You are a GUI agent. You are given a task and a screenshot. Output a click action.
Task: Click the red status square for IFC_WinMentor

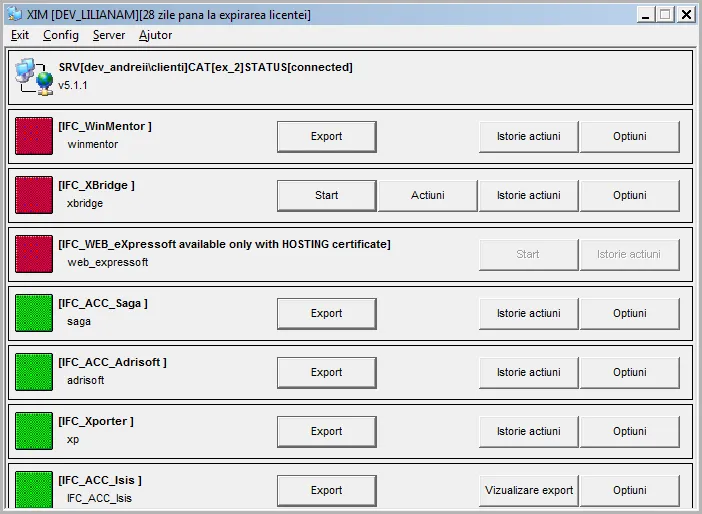pyautogui.click(x=34, y=136)
